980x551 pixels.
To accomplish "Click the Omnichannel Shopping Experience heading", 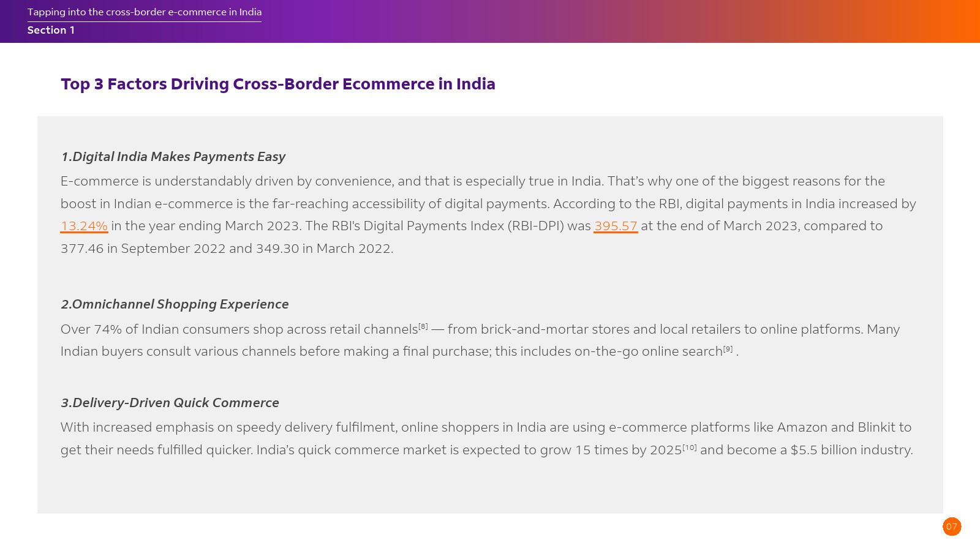I will pos(175,304).
